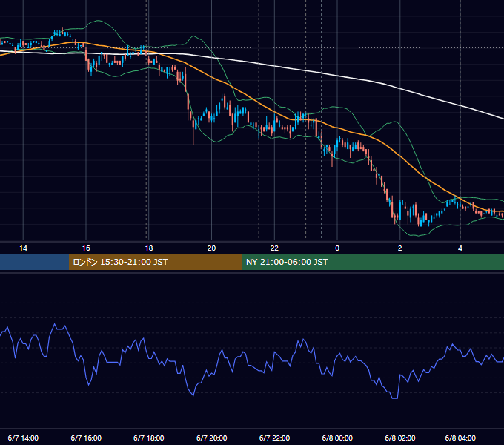
Task: Click the 4 hour label on price chart axis
Action: click(460, 248)
